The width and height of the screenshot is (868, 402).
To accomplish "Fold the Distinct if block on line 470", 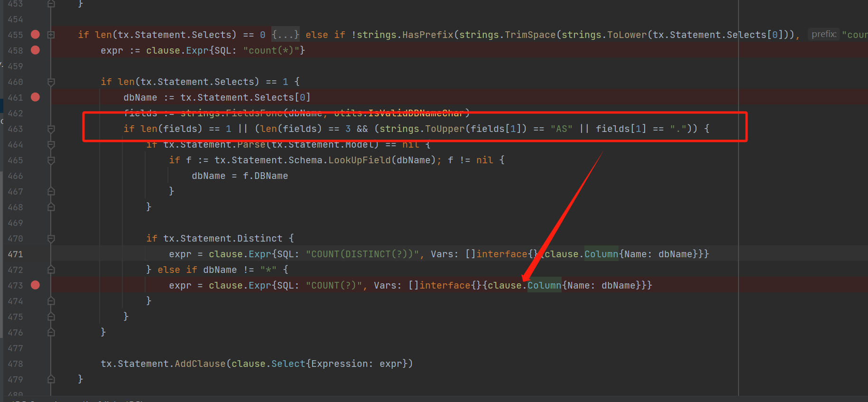I will click(x=51, y=239).
